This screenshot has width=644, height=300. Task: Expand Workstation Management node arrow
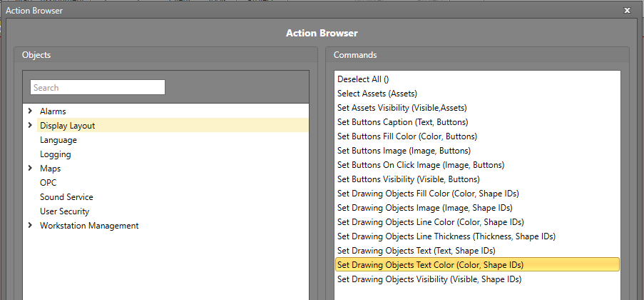(30, 226)
